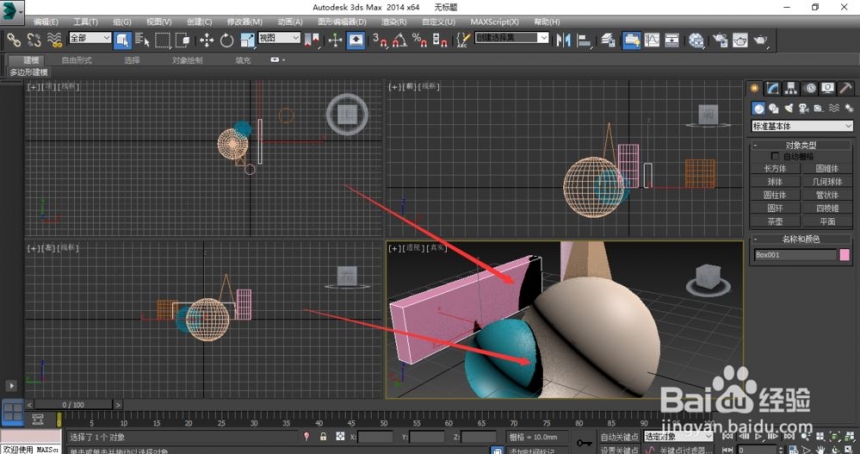The width and height of the screenshot is (860, 454).
Task: Click the 0 / 100 time slider
Action: pos(73,405)
